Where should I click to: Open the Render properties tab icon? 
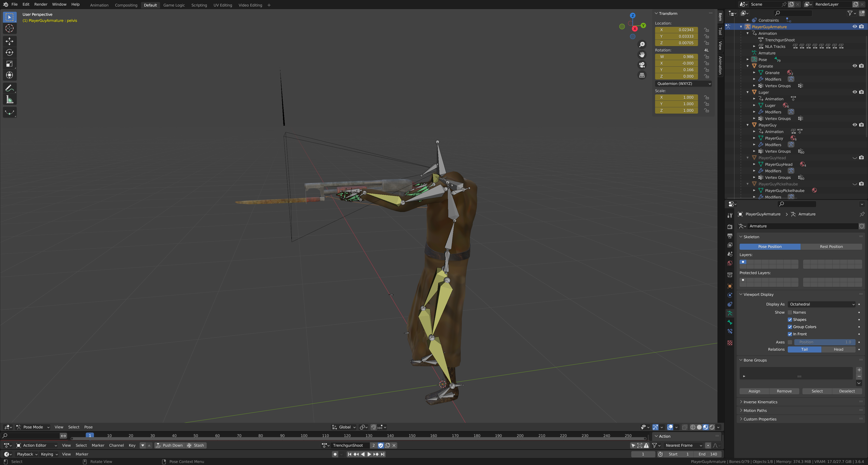click(x=730, y=227)
